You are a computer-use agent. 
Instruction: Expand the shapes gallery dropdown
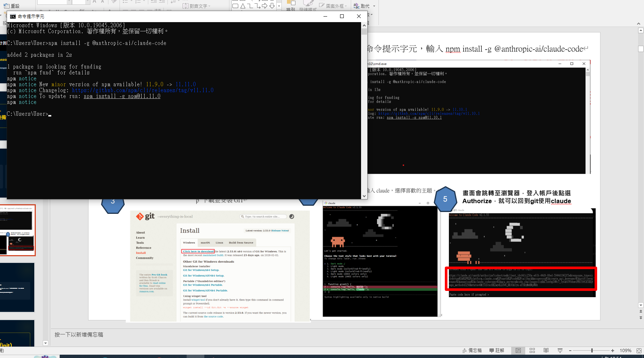tap(279, 6)
